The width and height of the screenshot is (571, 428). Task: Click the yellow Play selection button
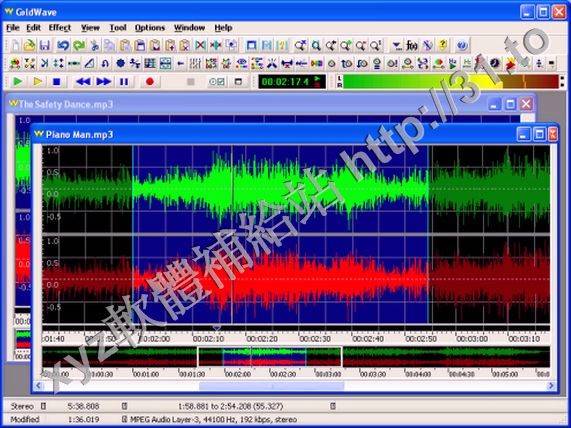click(x=38, y=82)
